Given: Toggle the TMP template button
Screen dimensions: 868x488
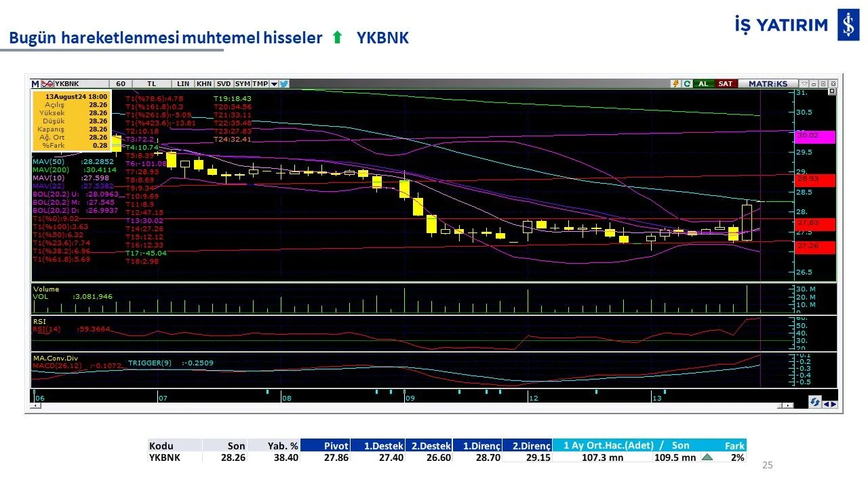Looking at the screenshot, I should point(260,84).
